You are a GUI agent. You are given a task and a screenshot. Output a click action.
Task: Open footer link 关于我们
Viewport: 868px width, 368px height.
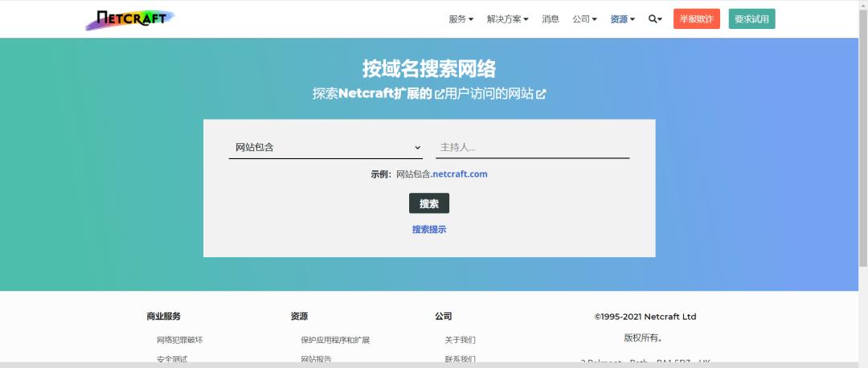coord(460,340)
